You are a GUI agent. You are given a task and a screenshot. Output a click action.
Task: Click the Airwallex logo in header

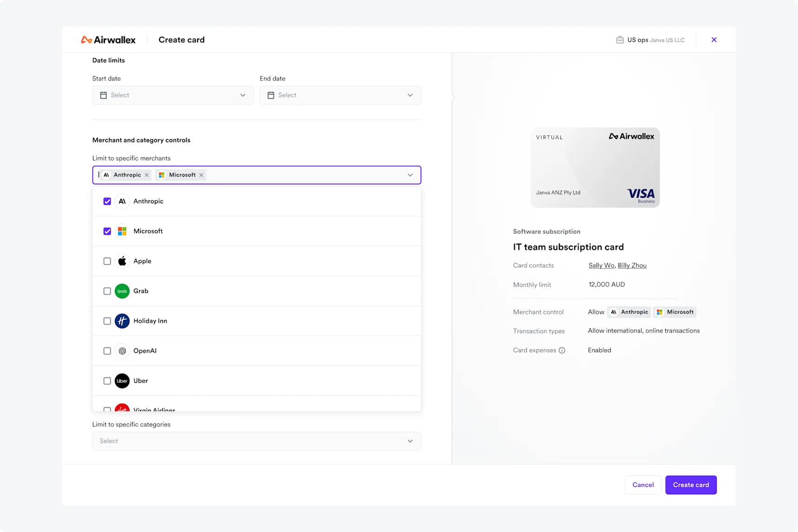point(108,40)
